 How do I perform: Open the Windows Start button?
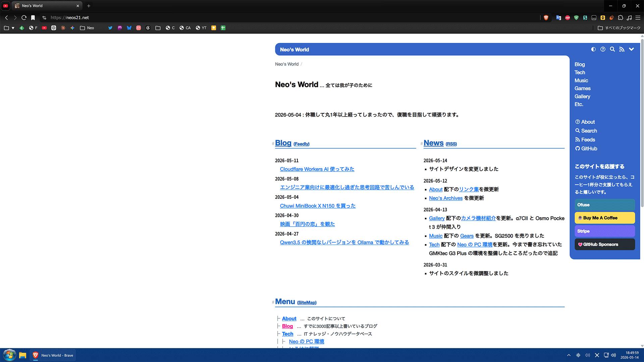click(x=9, y=355)
